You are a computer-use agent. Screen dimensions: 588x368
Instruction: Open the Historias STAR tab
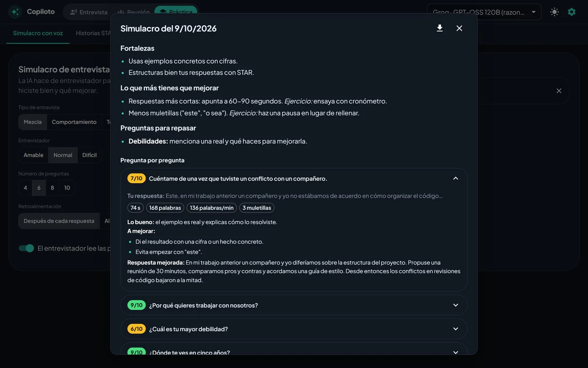[93, 33]
